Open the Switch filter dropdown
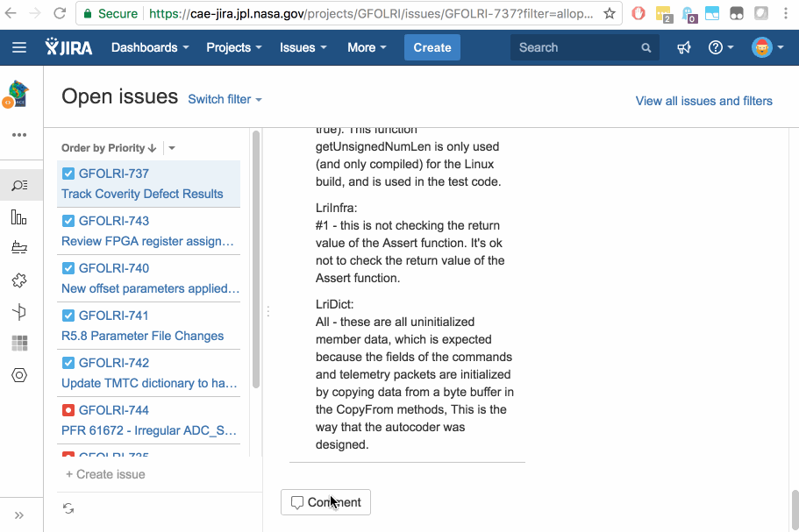This screenshot has width=799, height=532. [225, 99]
